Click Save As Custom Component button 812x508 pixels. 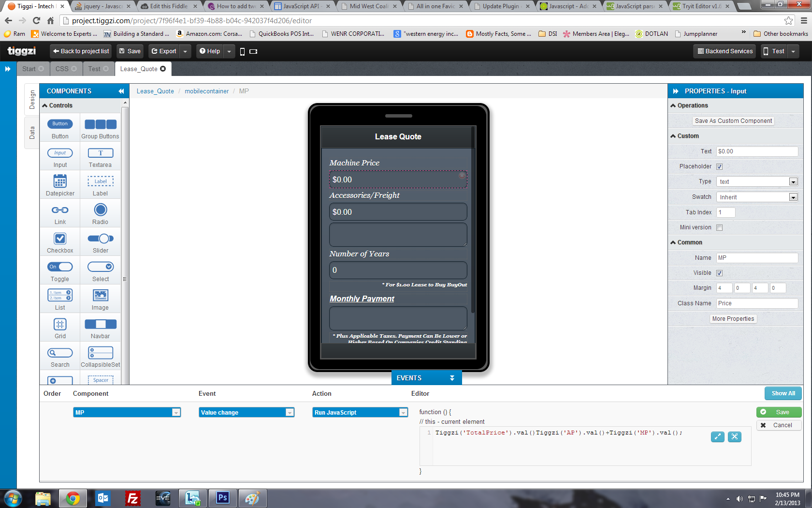[733, 121]
